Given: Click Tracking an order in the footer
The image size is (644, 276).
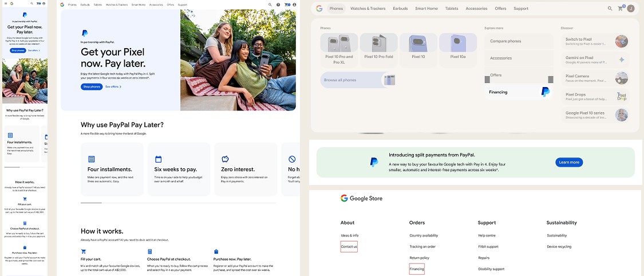Looking at the screenshot, I should 422,247.
